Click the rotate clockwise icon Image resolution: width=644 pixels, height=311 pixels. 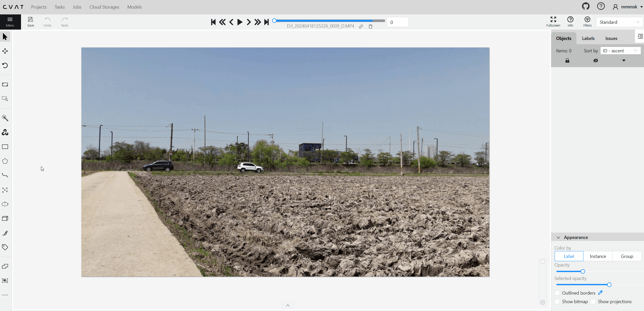coord(5,65)
